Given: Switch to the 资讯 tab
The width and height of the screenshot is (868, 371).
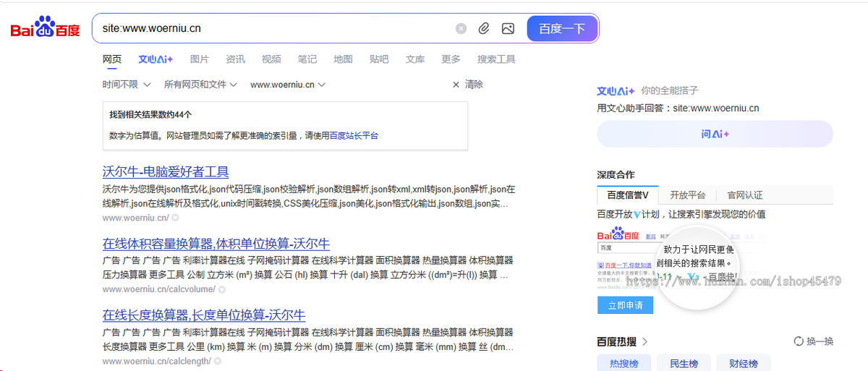Looking at the screenshot, I should point(235,59).
